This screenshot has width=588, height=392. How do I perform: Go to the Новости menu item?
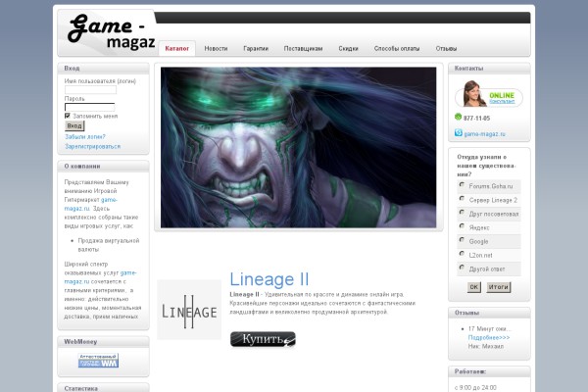pyautogui.click(x=216, y=48)
